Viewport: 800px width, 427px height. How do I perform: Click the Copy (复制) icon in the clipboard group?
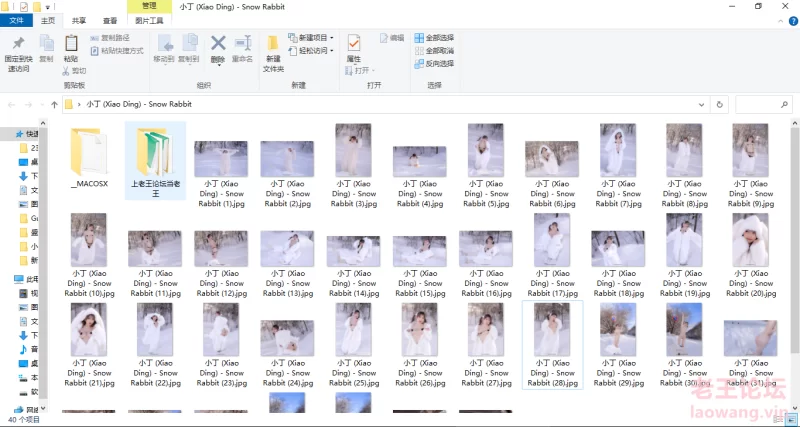(46, 44)
